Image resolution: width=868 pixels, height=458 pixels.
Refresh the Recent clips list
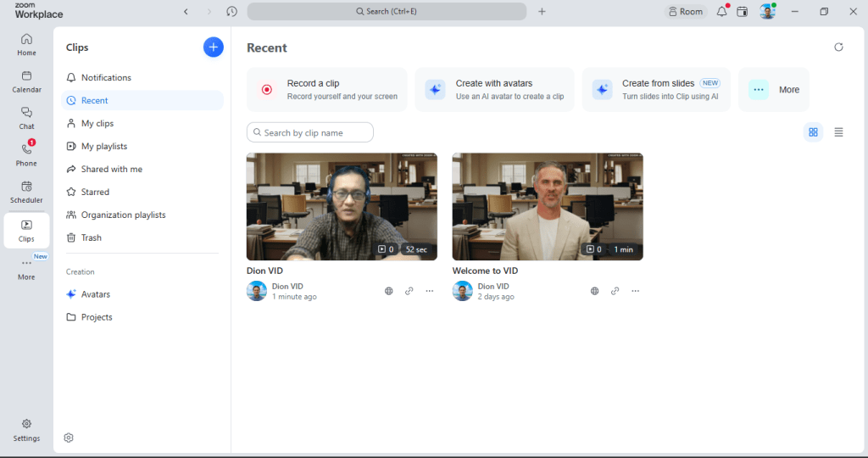[x=838, y=47]
